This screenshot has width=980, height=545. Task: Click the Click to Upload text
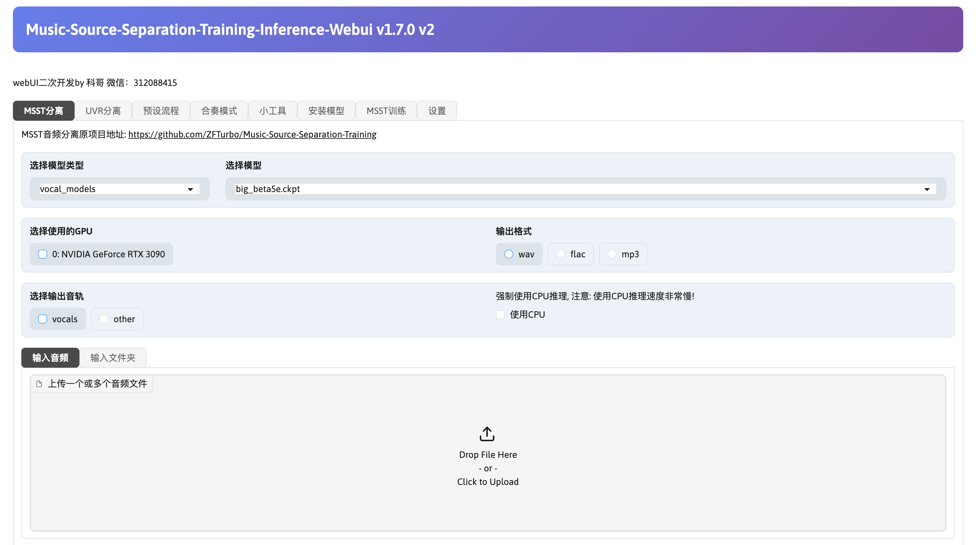(488, 482)
